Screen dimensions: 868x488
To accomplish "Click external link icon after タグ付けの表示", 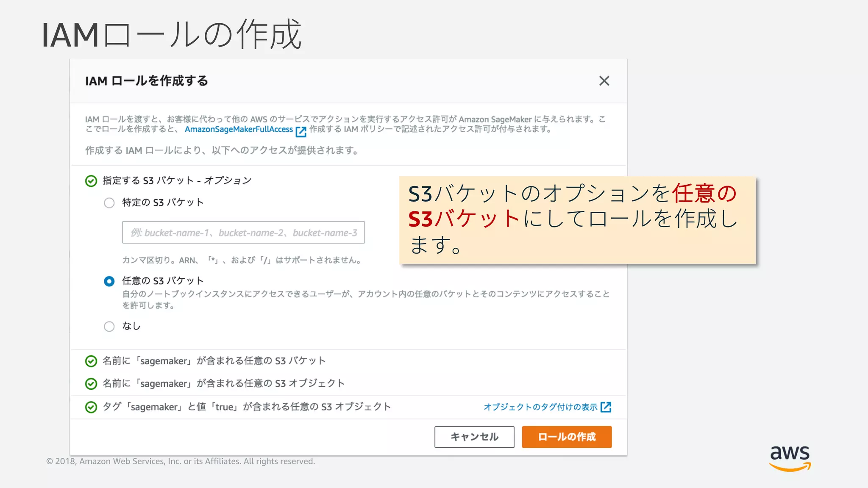I will 606,407.
